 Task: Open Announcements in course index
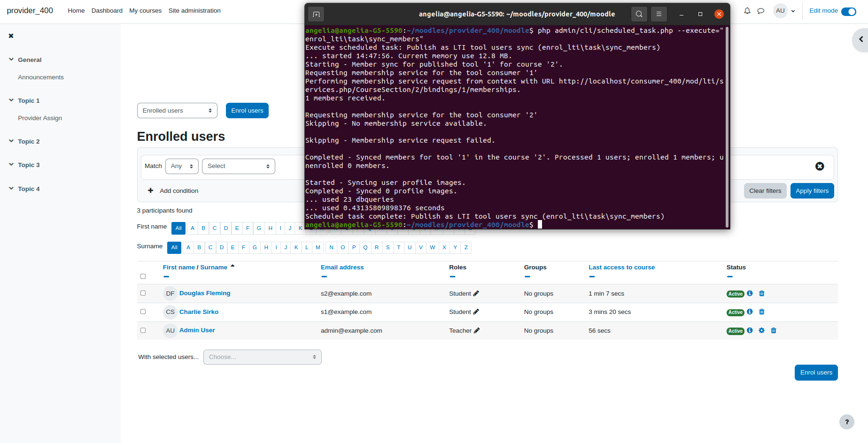(41, 77)
